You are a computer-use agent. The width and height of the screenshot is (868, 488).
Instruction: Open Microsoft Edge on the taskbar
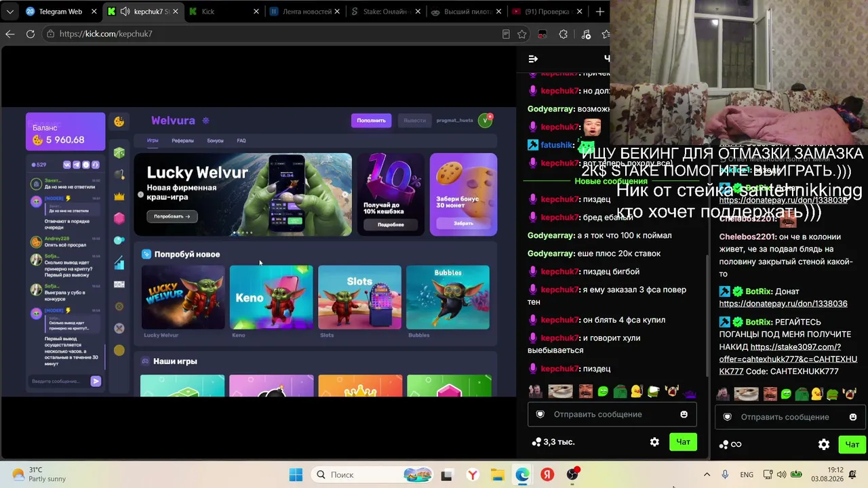[522, 474]
